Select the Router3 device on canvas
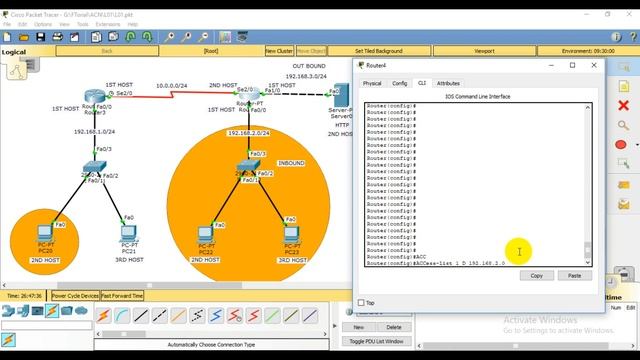The width and height of the screenshot is (640, 360). [x=95, y=97]
